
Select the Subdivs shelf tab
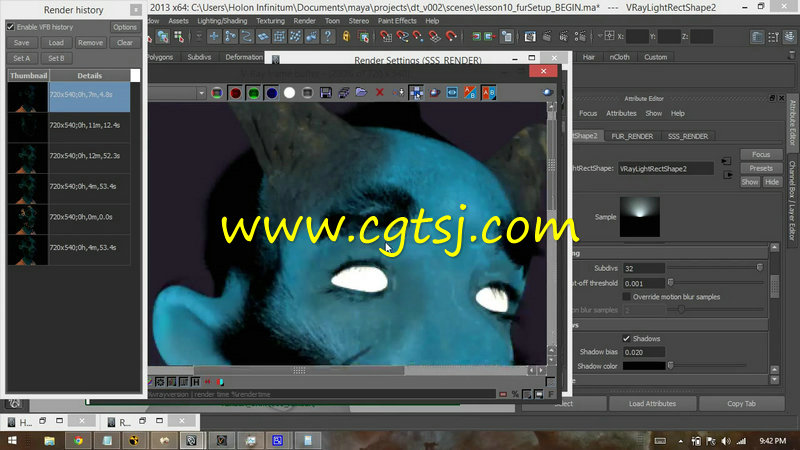(199, 57)
